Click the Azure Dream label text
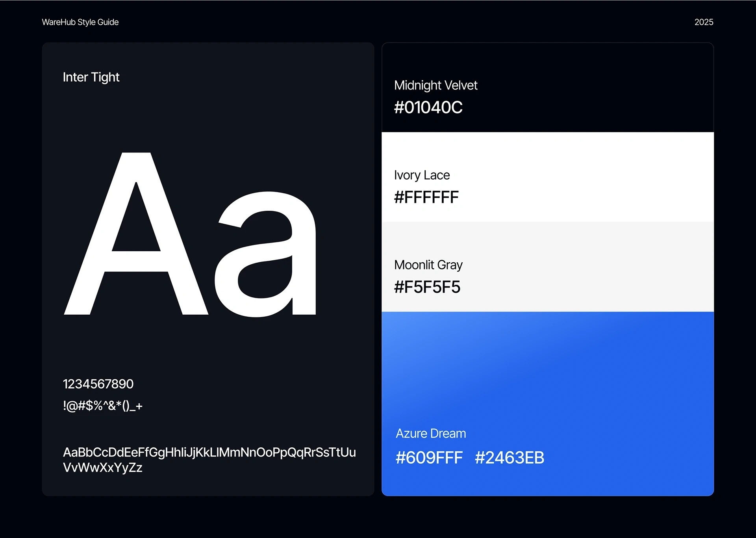The width and height of the screenshot is (756, 538). [430, 434]
